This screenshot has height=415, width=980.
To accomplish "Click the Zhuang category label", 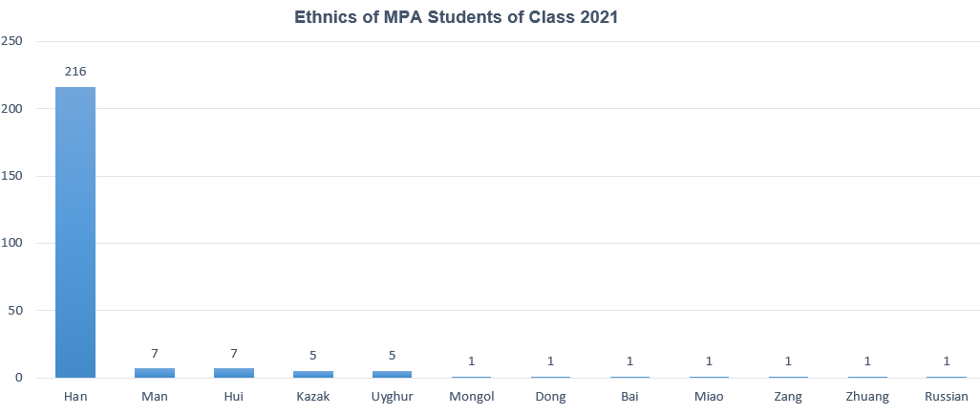I will [x=867, y=397].
